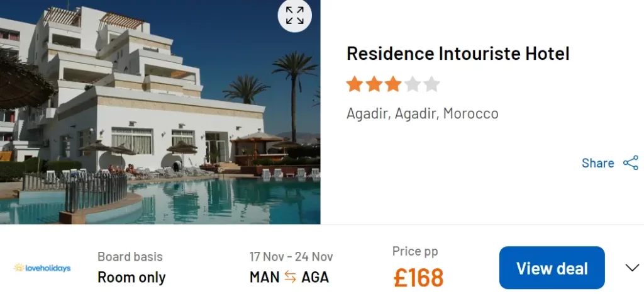644x294 pixels.
Task: Expand deal details with the chevron arrow
Action: [632, 268]
